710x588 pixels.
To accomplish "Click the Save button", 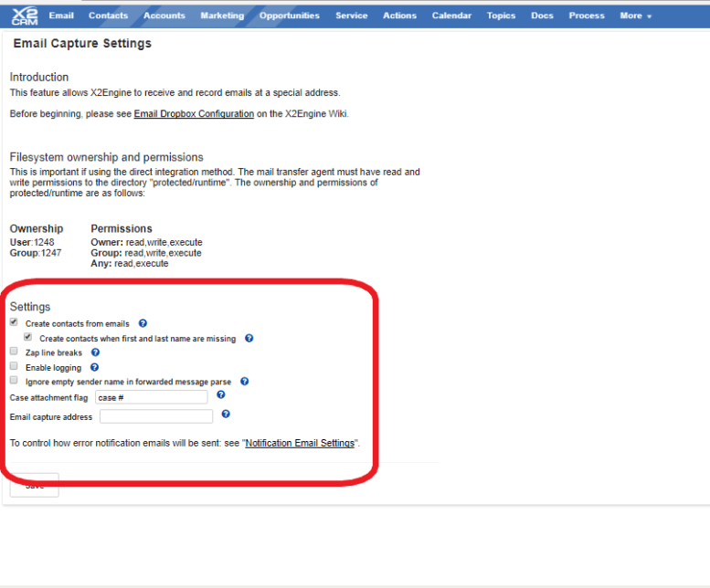I will coord(35,486).
